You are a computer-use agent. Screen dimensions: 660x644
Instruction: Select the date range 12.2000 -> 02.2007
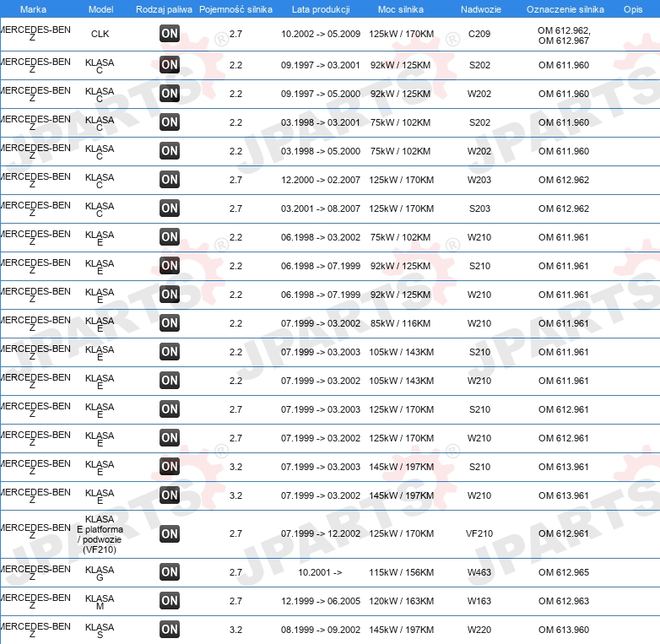coord(321,180)
